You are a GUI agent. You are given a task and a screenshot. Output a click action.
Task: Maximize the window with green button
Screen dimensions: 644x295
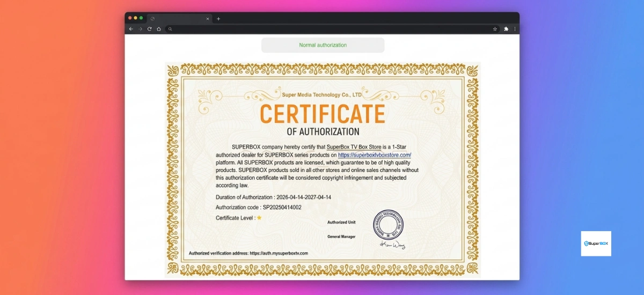pos(141,18)
